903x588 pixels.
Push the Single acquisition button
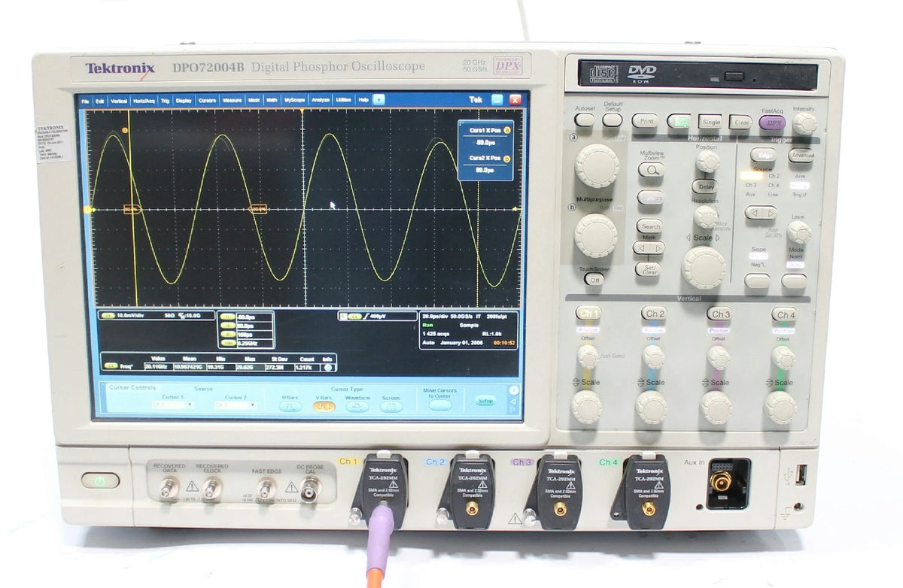pyautogui.click(x=710, y=121)
